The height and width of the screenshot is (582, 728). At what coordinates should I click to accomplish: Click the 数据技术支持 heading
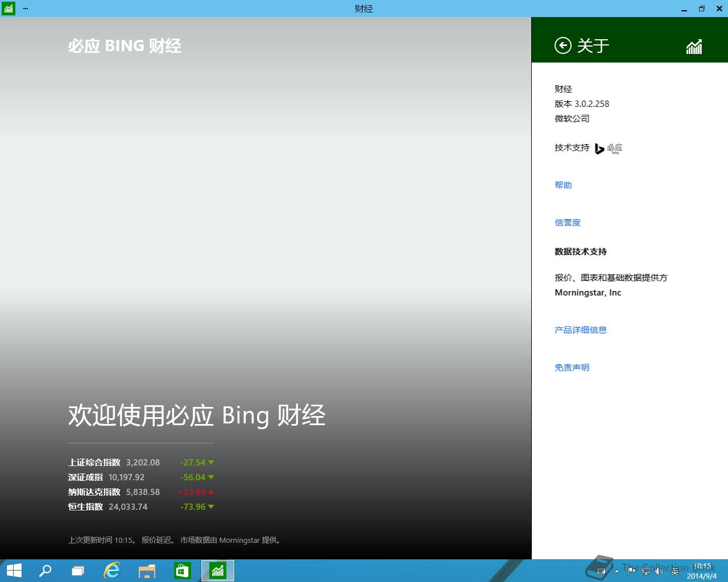click(x=581, y=251)
